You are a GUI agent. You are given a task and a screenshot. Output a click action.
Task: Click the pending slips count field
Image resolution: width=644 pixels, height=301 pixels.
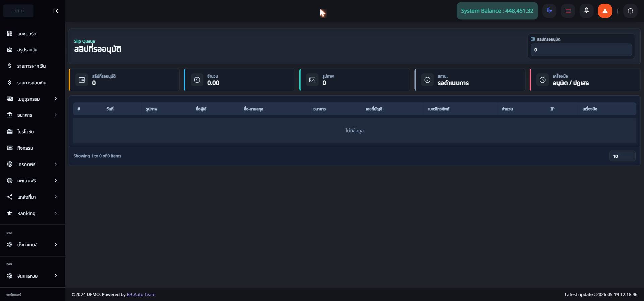(x=581, y=50)
